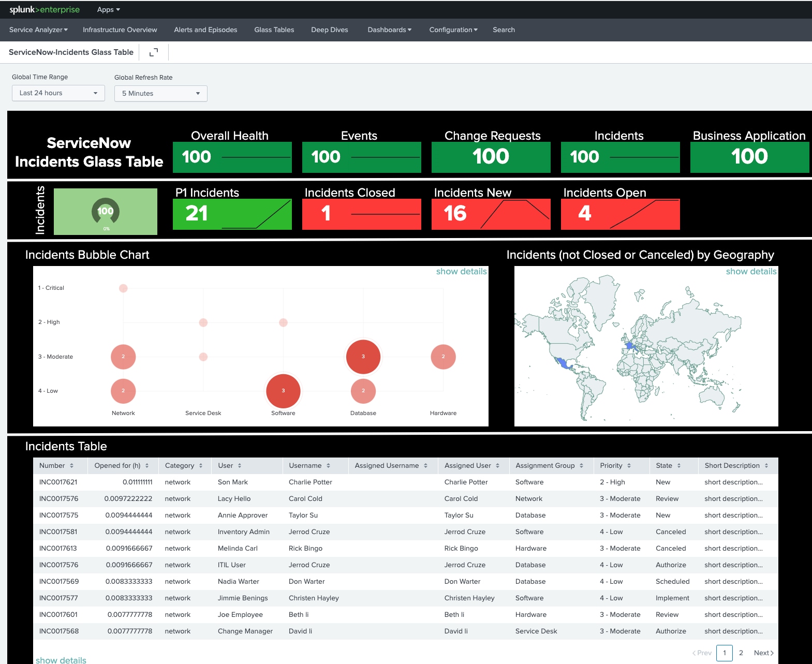812x664 pixels.
Task: Go to Infrastructure Overview
Action: pyautogui.click(x=120, y=29)
